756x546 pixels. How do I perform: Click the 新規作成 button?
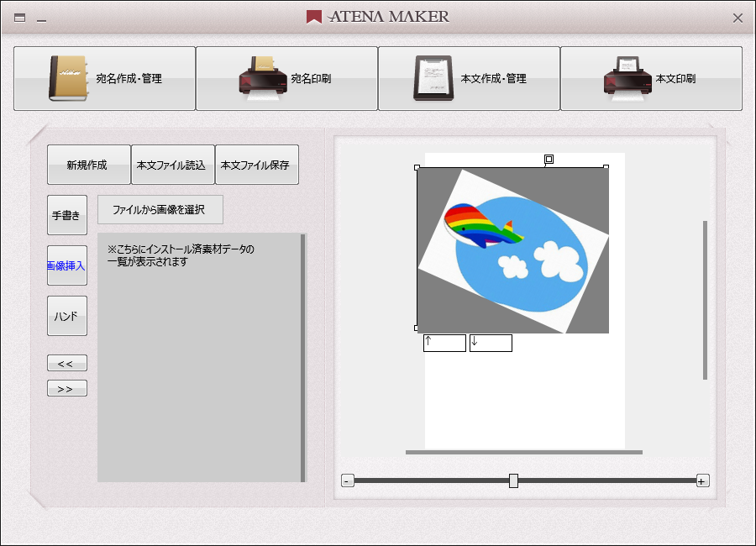pos(89,165)
